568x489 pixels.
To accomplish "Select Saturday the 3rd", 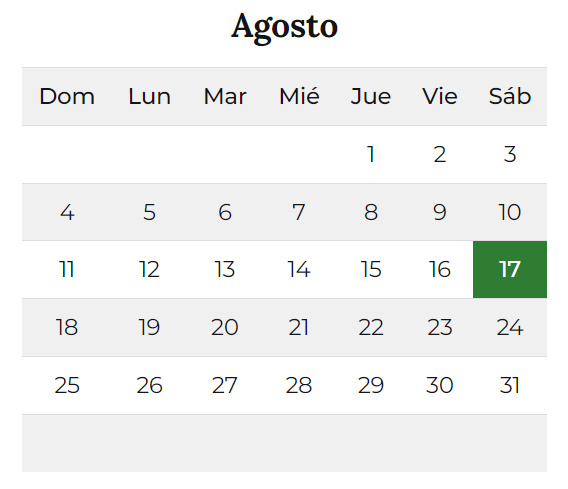I will 510,154.
